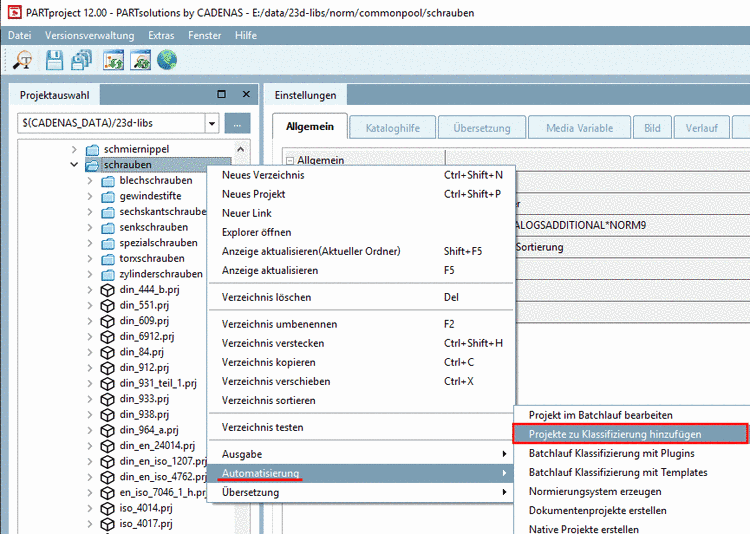The width and height of the screenshot is (750, 534).
Task: Switch to the Übersetzung tab
Action: coord(482,128)
